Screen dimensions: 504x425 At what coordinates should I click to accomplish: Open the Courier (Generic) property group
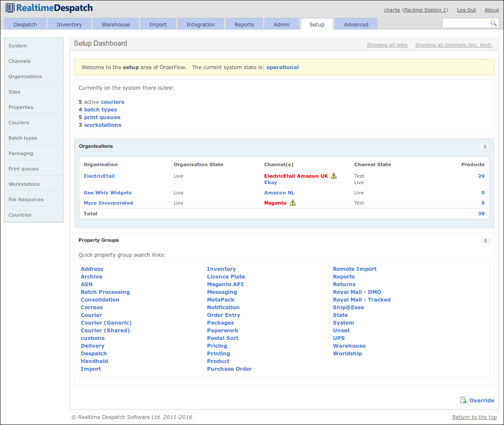pos(106,322)
